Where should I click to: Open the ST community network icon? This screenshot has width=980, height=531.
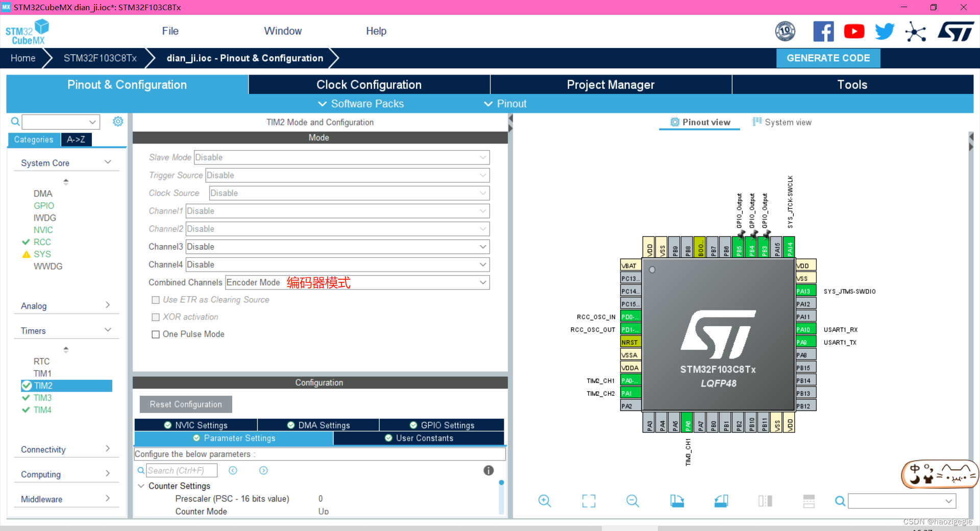point(916,32)
